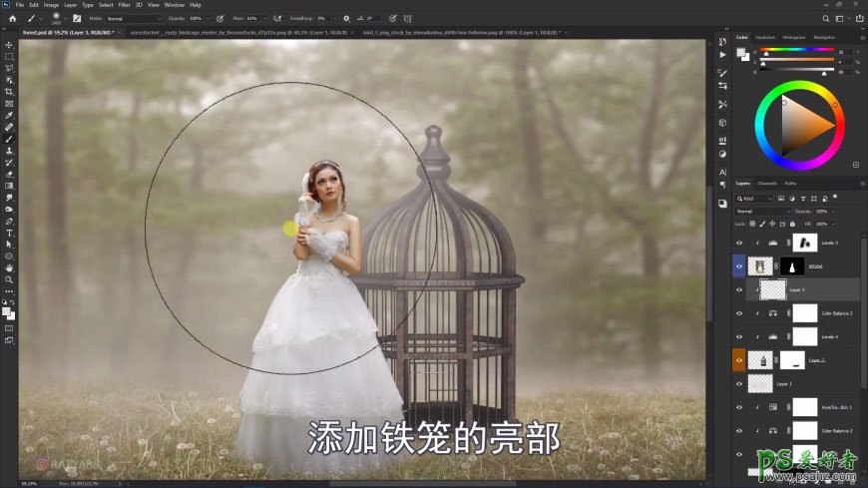Open the Smoothing value dropdown

(334, 18)
